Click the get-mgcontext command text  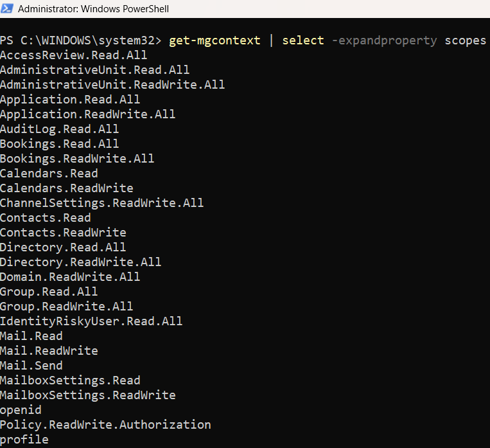(x=214, y=40)
